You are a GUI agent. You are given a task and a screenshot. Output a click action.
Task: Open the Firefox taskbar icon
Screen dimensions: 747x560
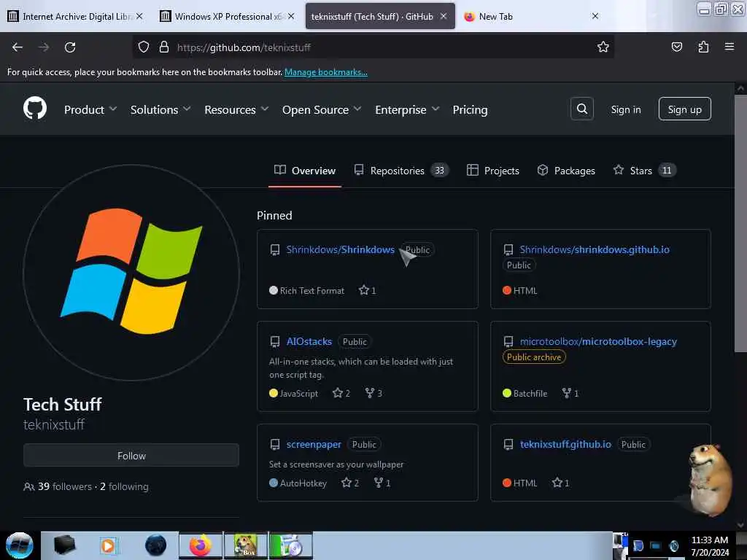point(201,545)
